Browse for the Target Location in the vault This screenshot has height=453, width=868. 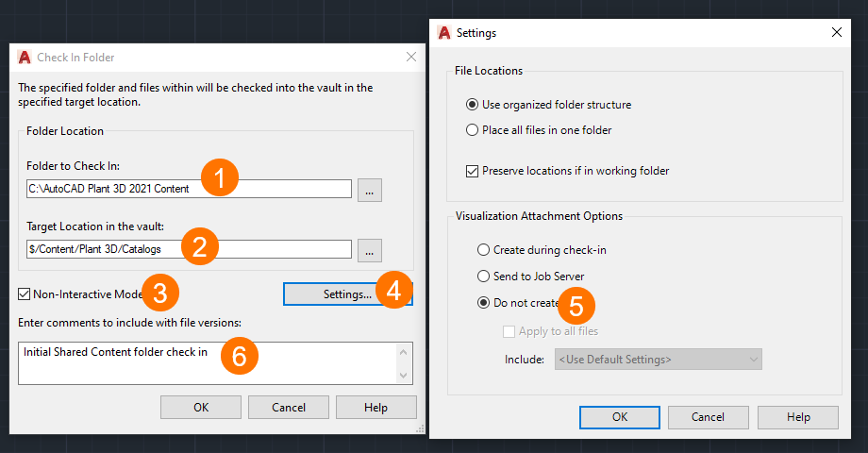click(x=370, y=250)
